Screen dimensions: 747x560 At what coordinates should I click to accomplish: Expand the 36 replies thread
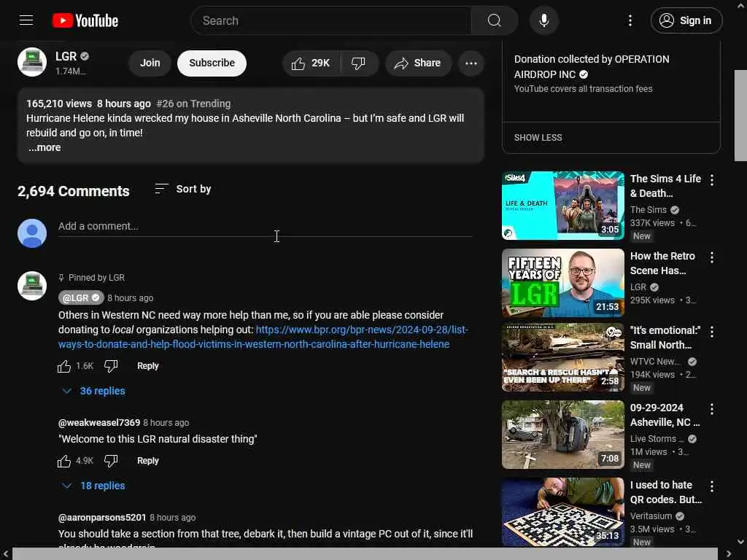pos(94,391)
